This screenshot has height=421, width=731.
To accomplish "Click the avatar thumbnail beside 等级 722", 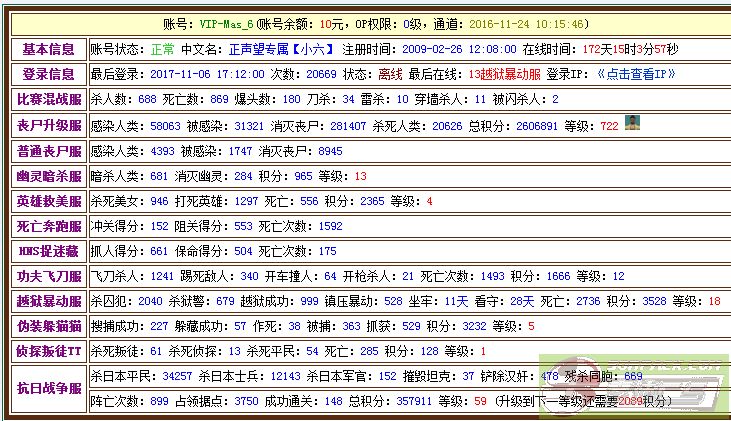I will pyautogui.click(x=632, y=123).
